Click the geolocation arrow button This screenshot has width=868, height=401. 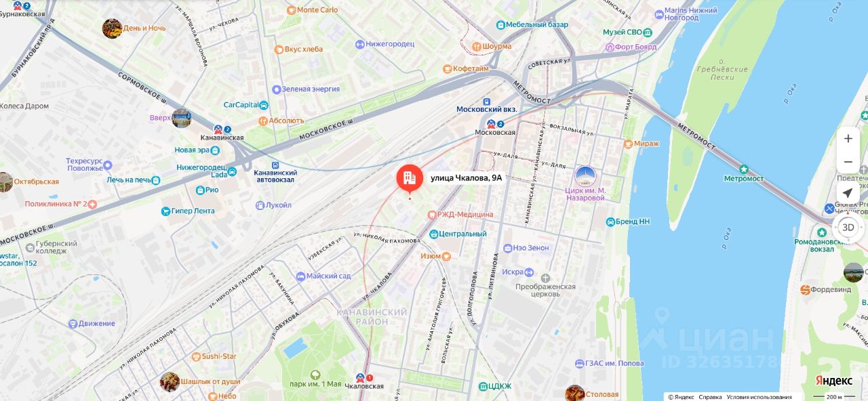[848, 194]
